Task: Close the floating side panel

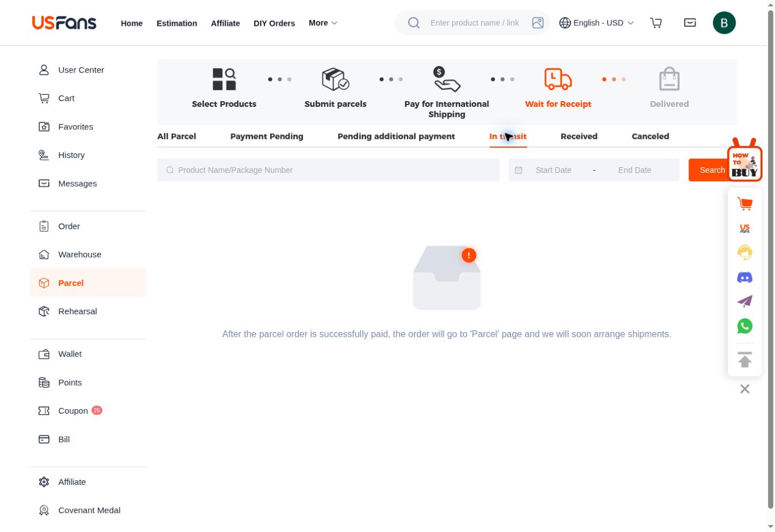Action: pyautogui.click(x=745, y=389)
